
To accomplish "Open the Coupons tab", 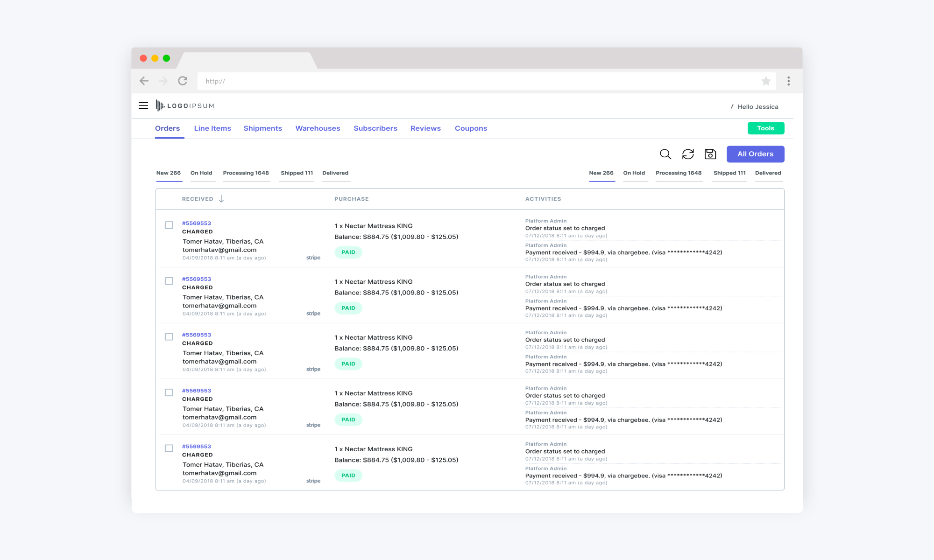I will 471,128.
